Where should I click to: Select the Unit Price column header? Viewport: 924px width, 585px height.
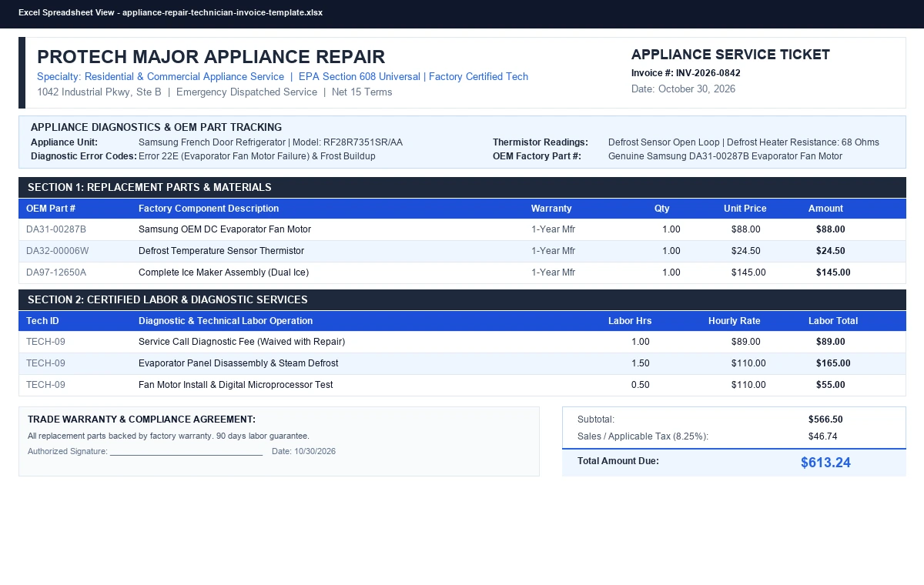(x=745, y=209)
